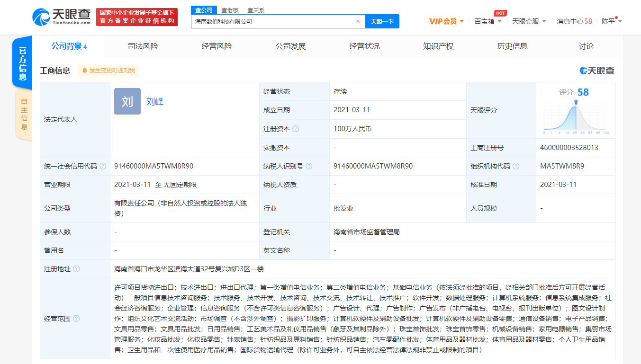Screen dimensions: 641x364
Task: Clear search box with the X icon
Action: tap(358, 21)
